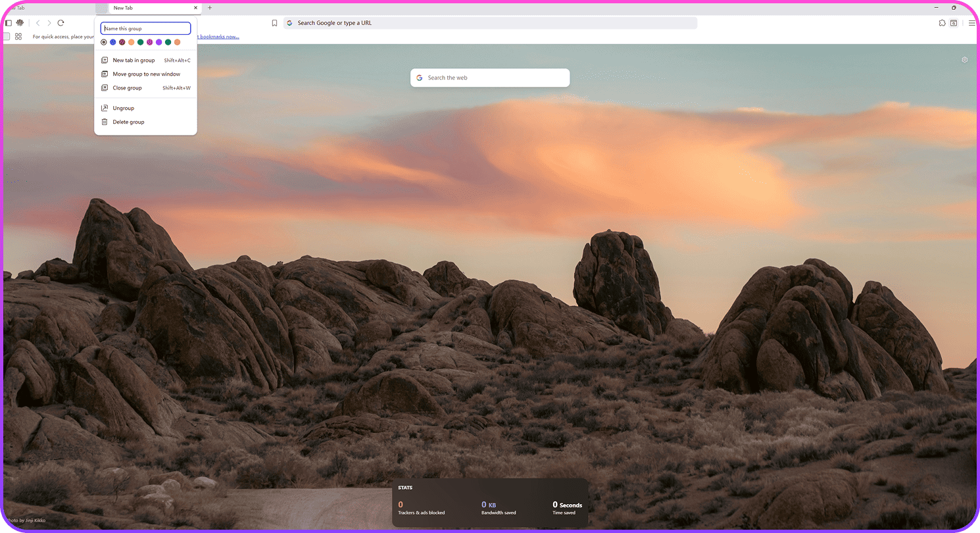This screenshot has height=533, width=980.
Task: Choose Move group to new window
Action: click(x=146, y=74)
